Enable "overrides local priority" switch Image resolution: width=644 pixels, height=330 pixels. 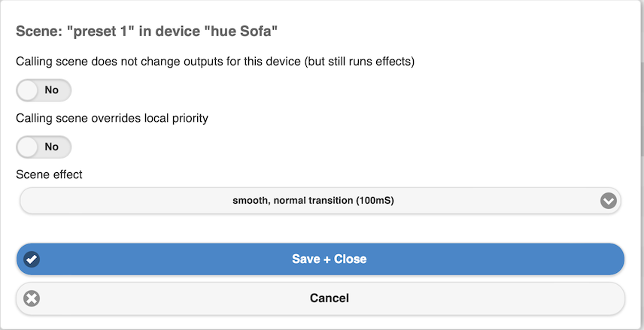pyautogui.click(x=44, y=147)
